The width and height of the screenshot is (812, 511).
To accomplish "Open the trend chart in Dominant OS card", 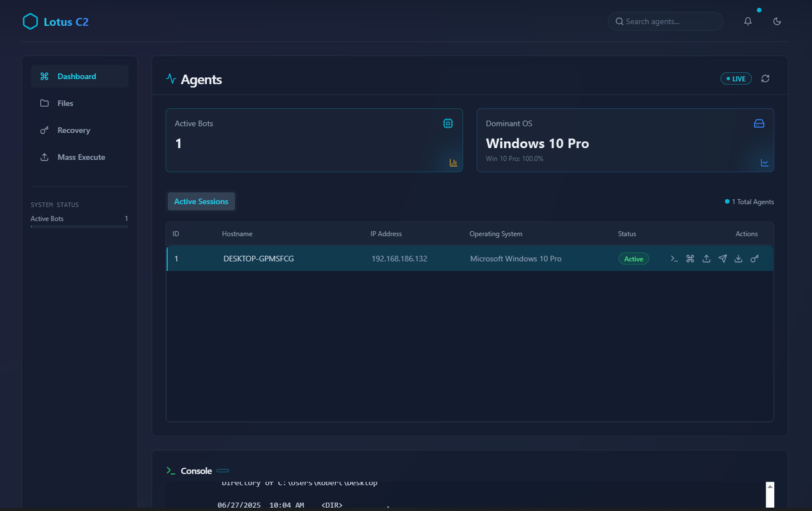I will point(765,163).
